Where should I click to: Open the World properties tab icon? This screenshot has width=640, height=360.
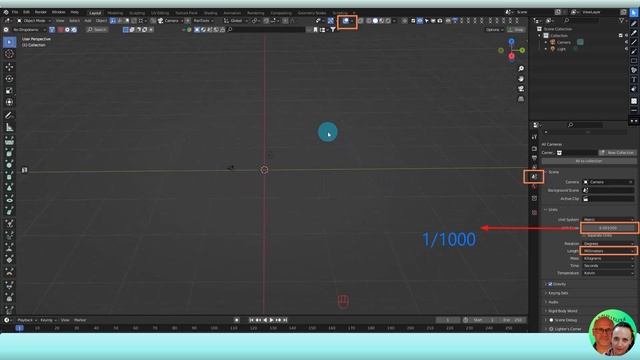pos(534,187)
